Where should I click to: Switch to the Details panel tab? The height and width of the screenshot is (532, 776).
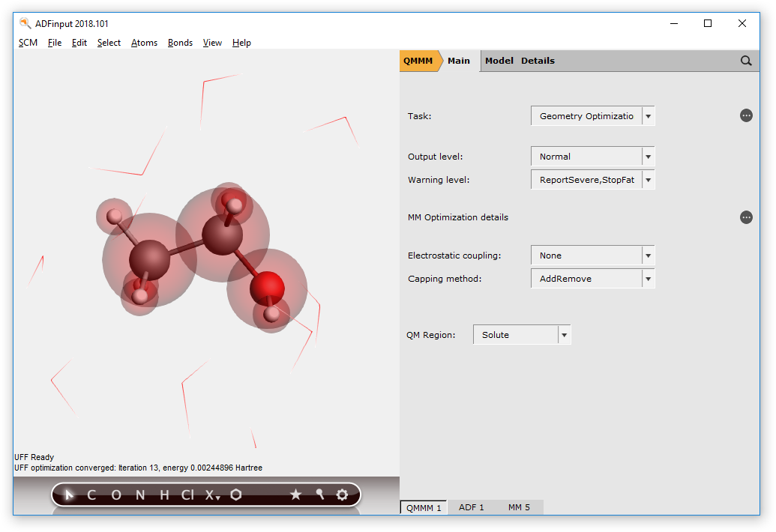(x=538, y=61)
